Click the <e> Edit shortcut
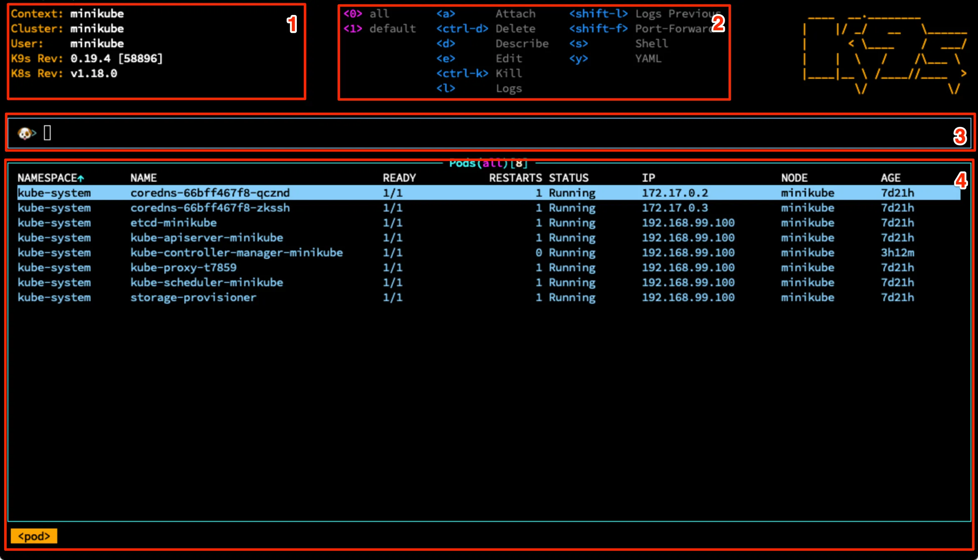 [479, 58]
